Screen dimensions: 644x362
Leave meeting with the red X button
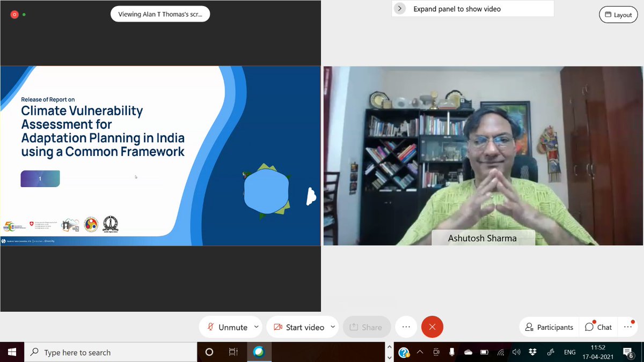coord(432,327)
